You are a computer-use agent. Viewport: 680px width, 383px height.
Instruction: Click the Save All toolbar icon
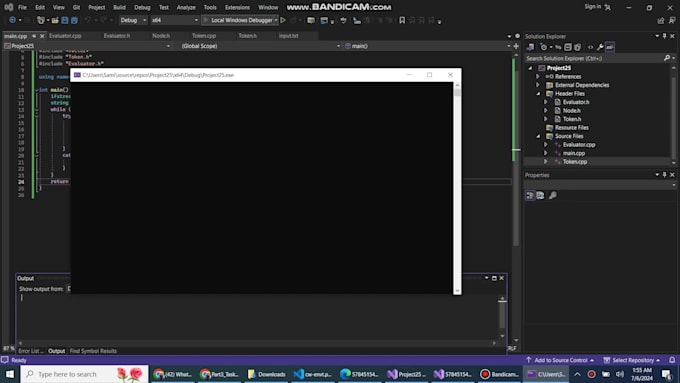click(x=74, y=20)
